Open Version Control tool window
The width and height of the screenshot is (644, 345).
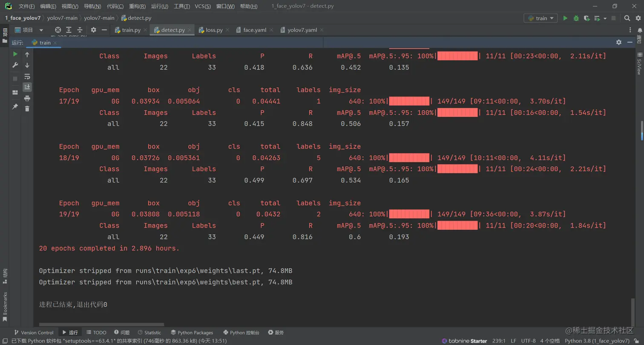[x=34, y=332]
